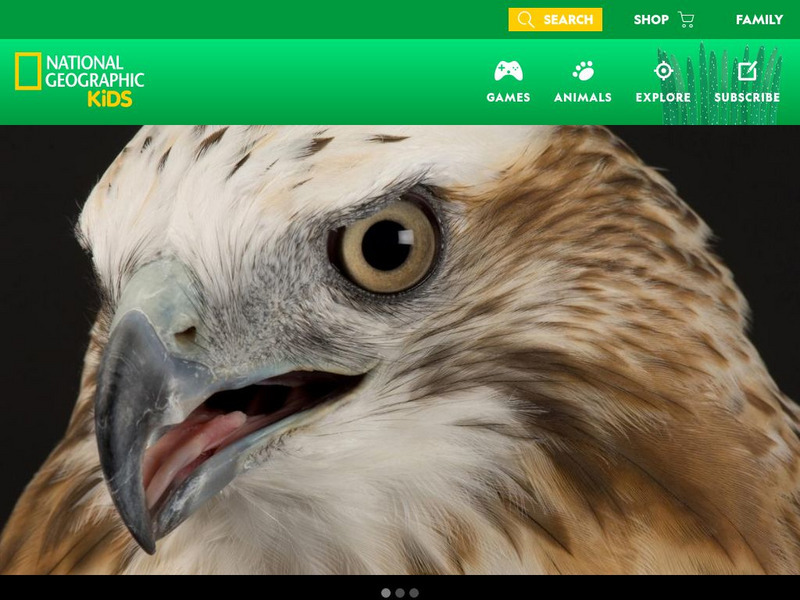Click the shopping cart icon
Screen dimensions: 800x600
click(686, 19)
